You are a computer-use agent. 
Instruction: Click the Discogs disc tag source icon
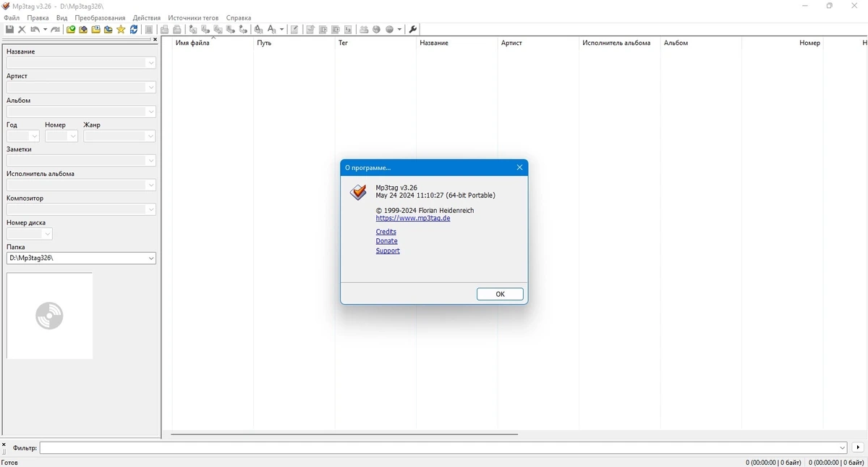pos(376,30)
